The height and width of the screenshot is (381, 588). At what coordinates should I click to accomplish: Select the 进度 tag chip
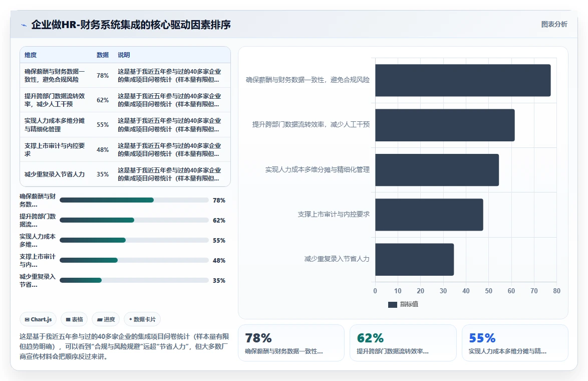click(x=106, y=319)
